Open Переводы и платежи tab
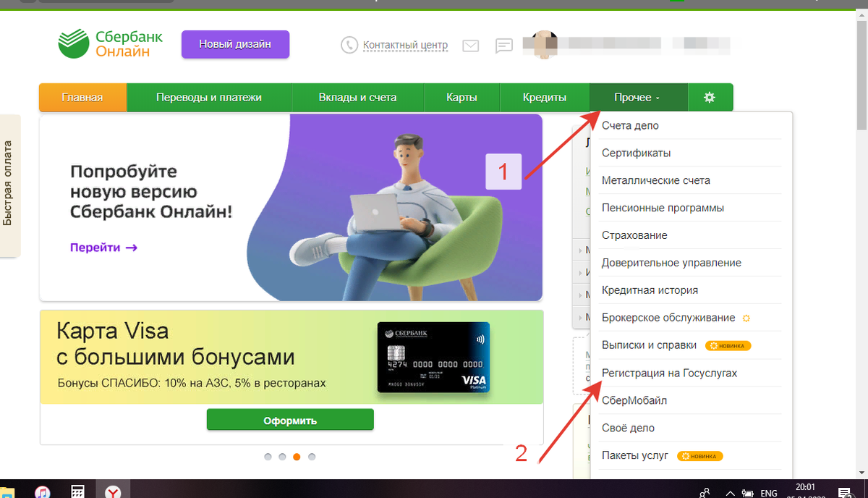The width and height of the screenshot is (868, 498). click(x=209, y=97)
